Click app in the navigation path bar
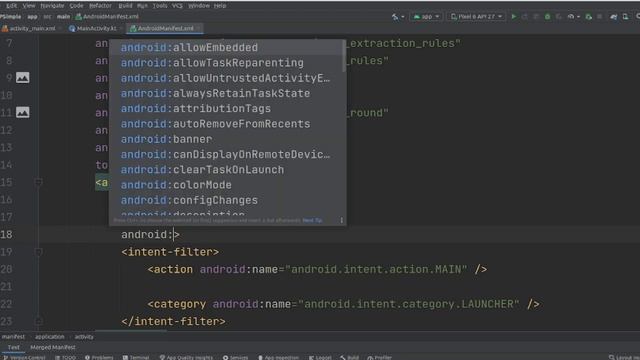 (x=32, y=17)
